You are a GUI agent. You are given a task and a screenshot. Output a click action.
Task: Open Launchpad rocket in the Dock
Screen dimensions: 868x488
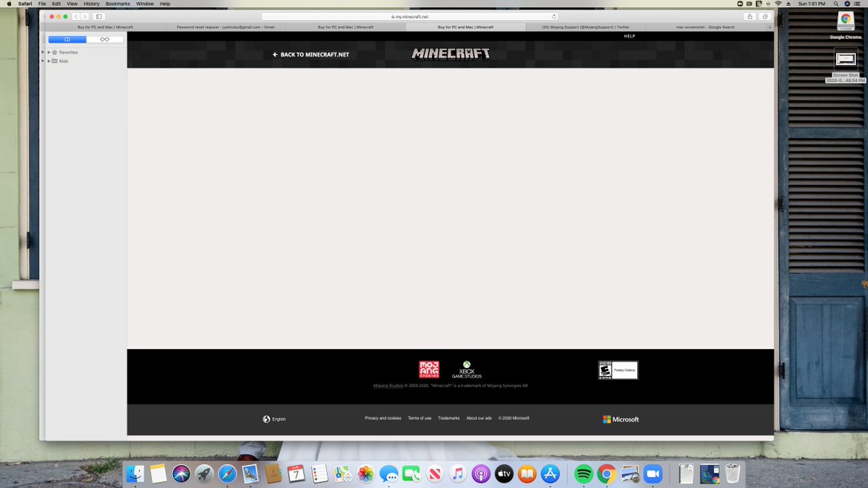tap(205, 474)
